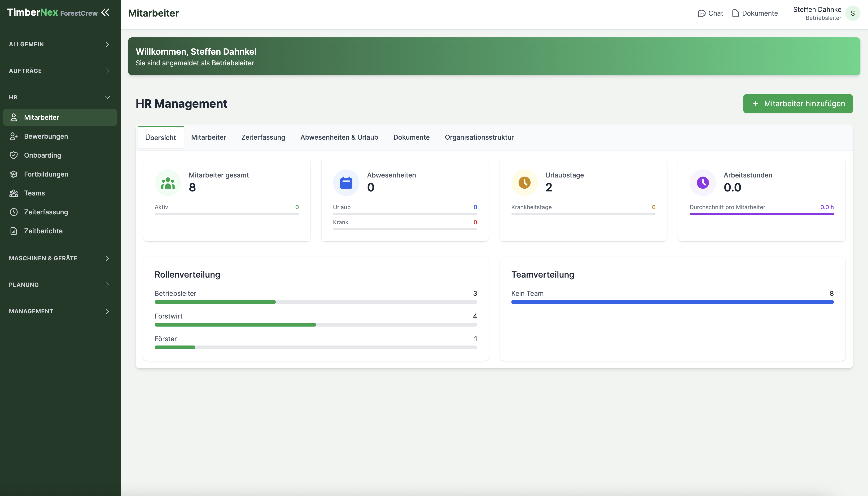This screenshot has width=868, height=496.
Task: Click the Onboarding shield icon
Action: [14, 155]
